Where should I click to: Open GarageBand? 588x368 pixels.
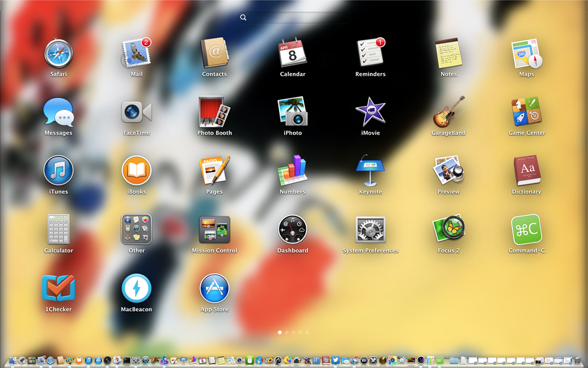coord(448,112)
